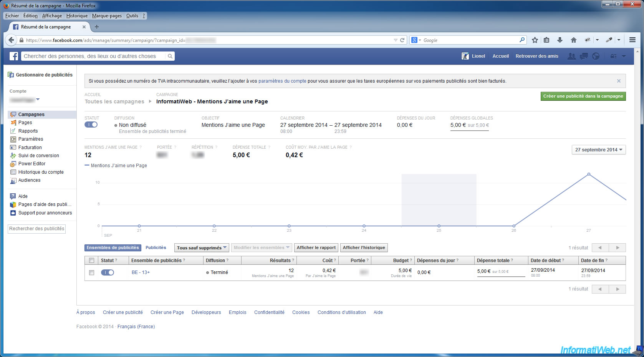Open the Affichage menu

(52, 16)
